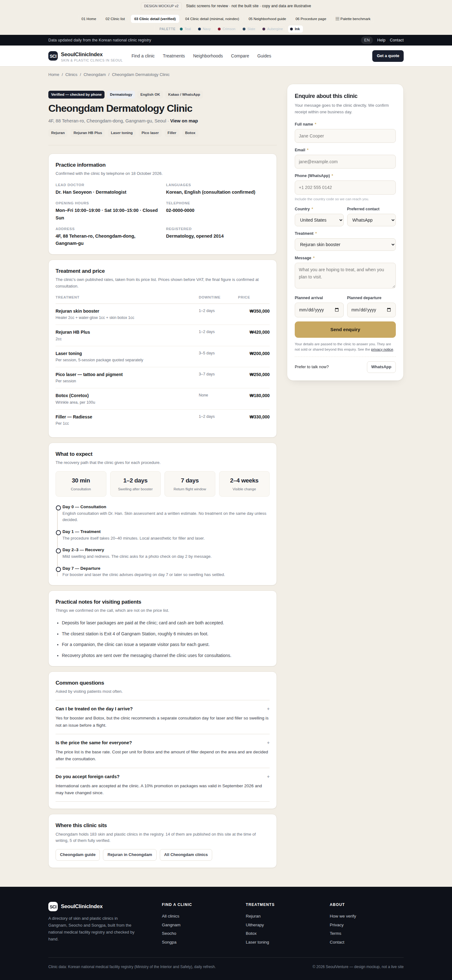Switch to 02 Clinic list tab

(115, 19)
